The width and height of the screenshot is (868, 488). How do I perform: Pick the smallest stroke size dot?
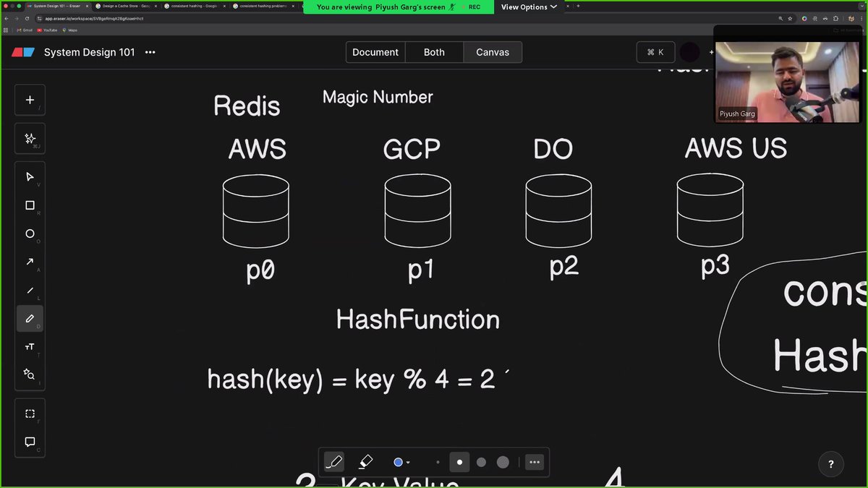(x=438, y=462)
